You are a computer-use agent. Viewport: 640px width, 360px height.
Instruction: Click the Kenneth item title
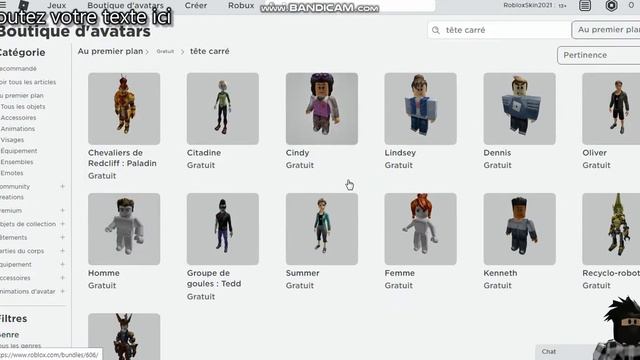[x=500, y=273]
